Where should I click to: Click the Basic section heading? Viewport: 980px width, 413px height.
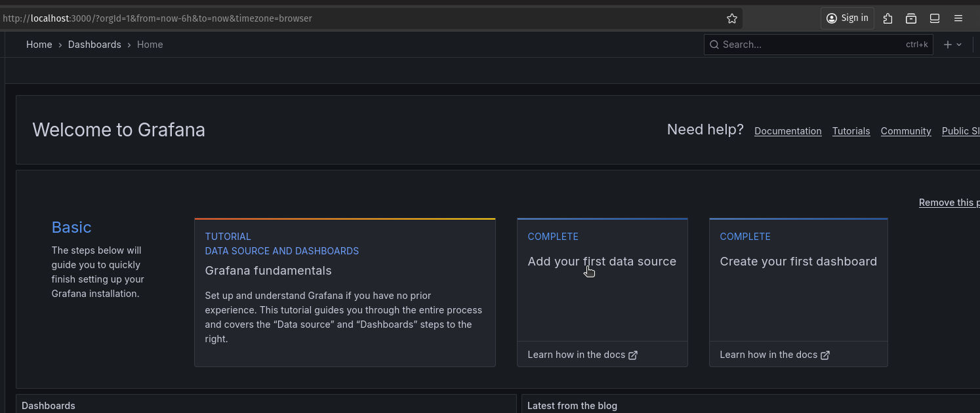71,227
